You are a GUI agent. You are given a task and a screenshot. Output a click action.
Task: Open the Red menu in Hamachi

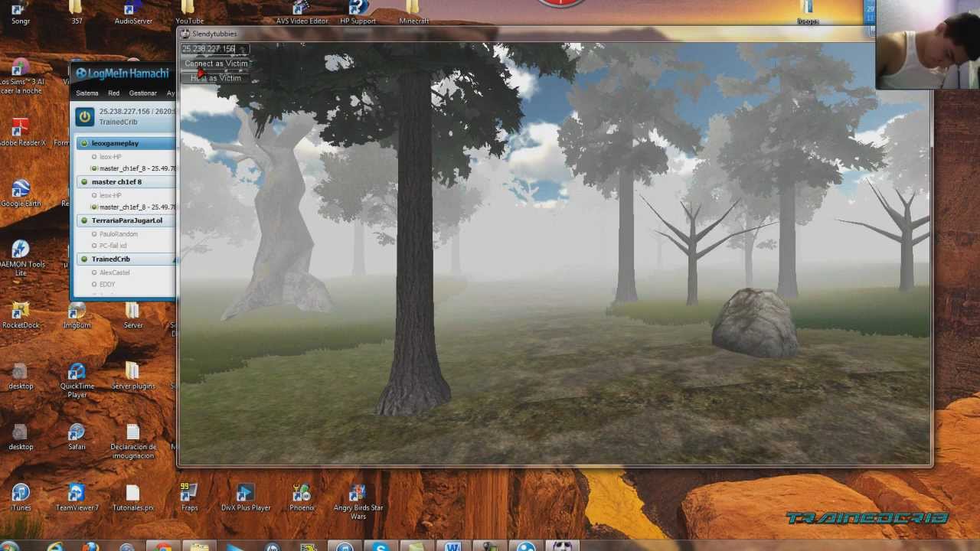[113, 93]
